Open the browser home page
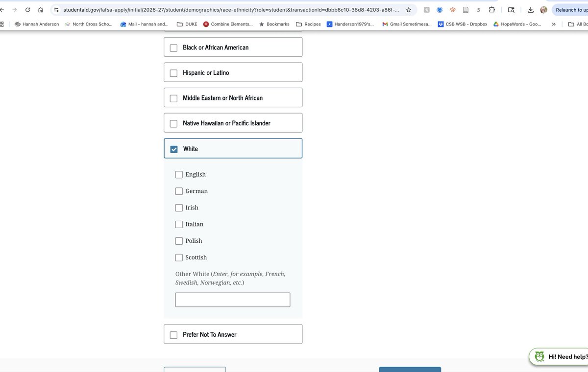The height and width of the screenshot is (372, 588). 41,10
